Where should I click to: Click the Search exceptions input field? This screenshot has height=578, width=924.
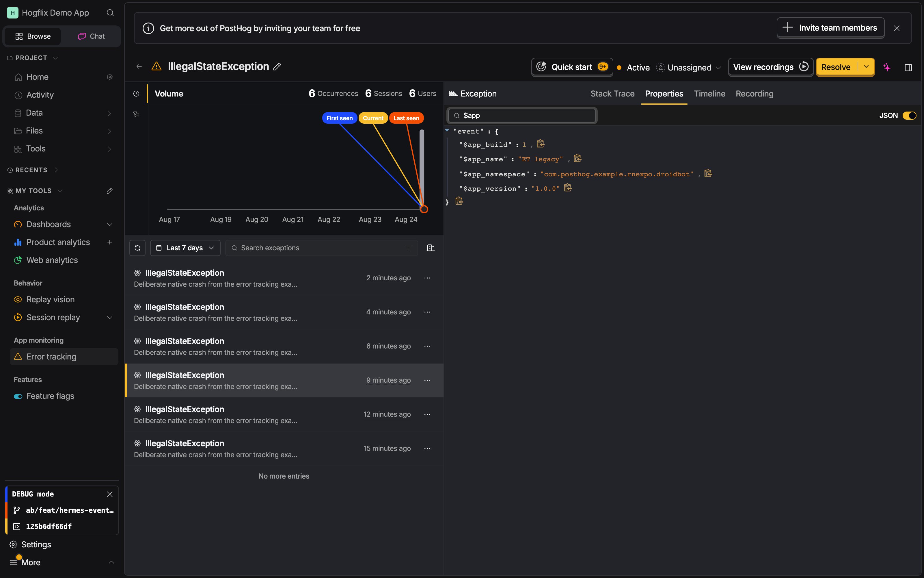click(x=321, y=248)
